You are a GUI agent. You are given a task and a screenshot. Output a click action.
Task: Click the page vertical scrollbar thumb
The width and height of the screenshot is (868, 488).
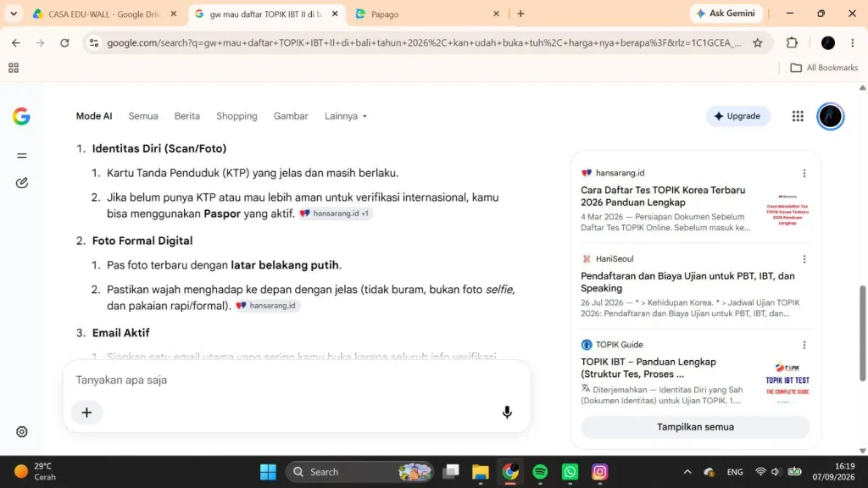(862, 333)
